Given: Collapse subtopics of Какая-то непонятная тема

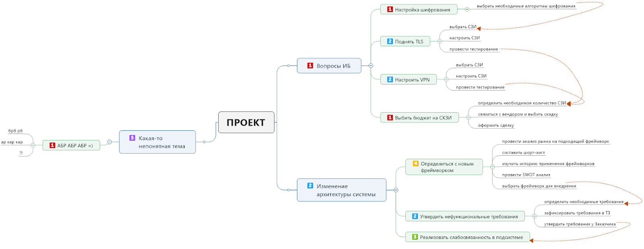Looking at the screenshot, I should (x=109, y=142).
